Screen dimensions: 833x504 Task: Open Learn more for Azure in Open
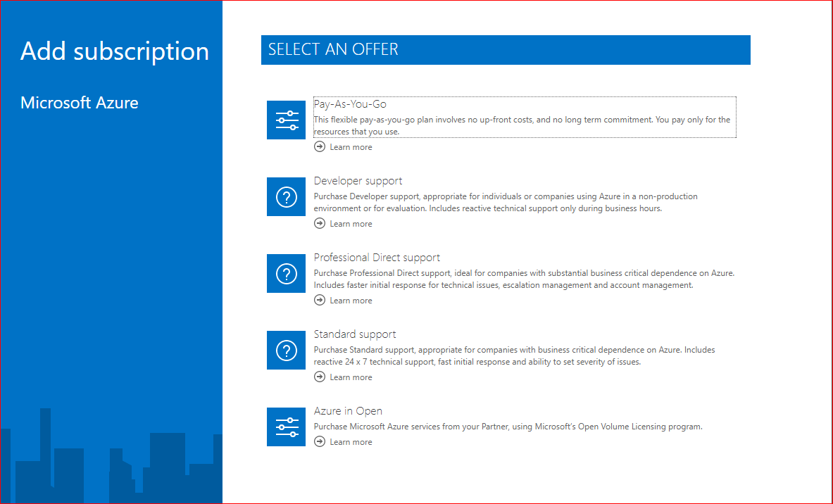pos(351,442)
